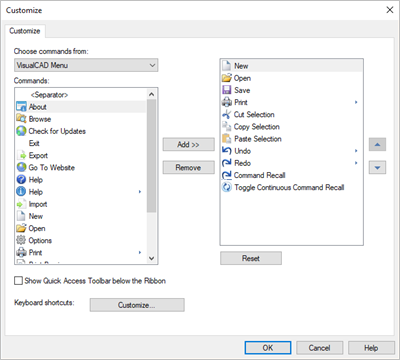This screenshot has width=400, height=360.
Task: Select the Redo arrow icon
Action: [x=227, y=163]
